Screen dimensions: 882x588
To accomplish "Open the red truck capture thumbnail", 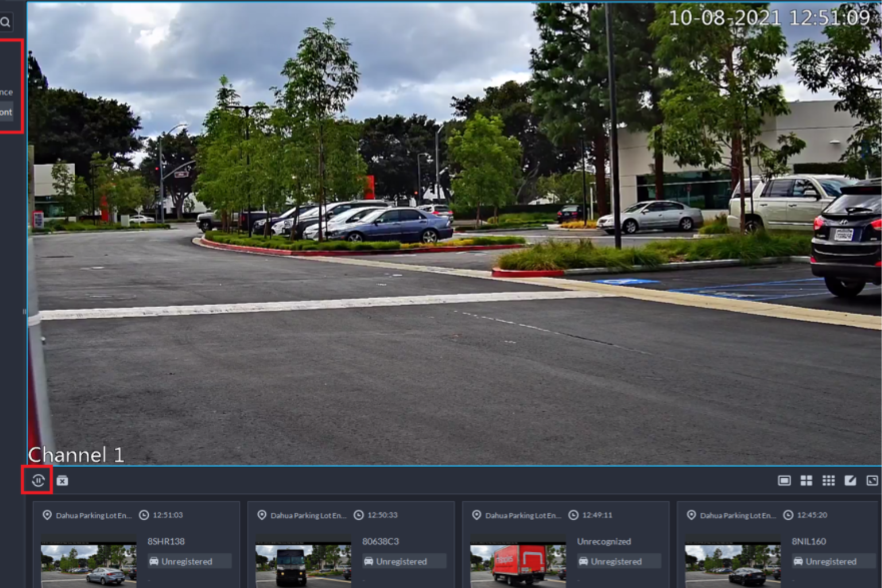I will (x=518, y=565).
